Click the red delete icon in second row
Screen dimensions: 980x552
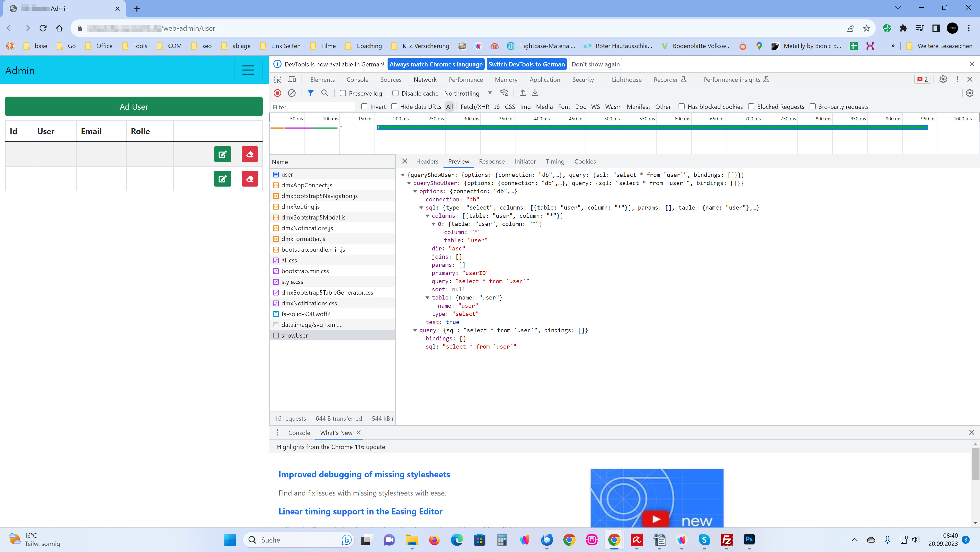(x=250, y=178)
